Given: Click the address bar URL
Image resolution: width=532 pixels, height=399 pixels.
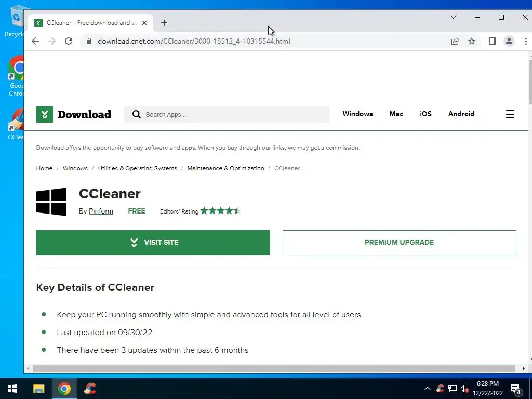Looking at the screenshot, I should click(194, 41).
